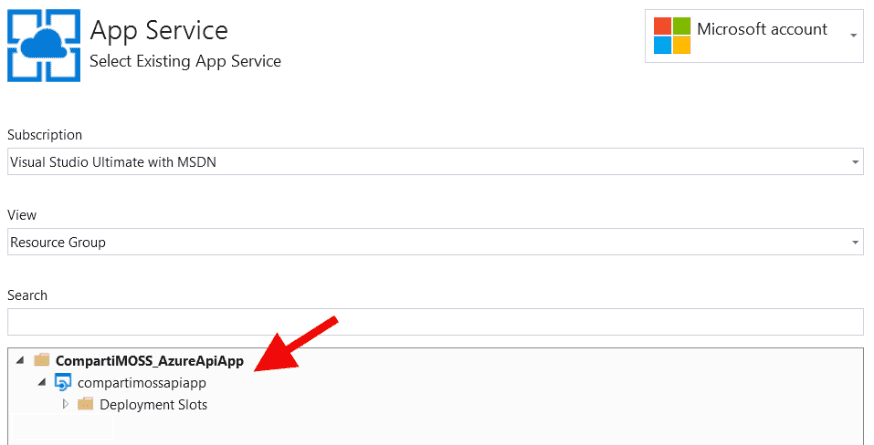Click the Deployment Slots folder icon
874x445 pixels.
click(x=85, y=404)
